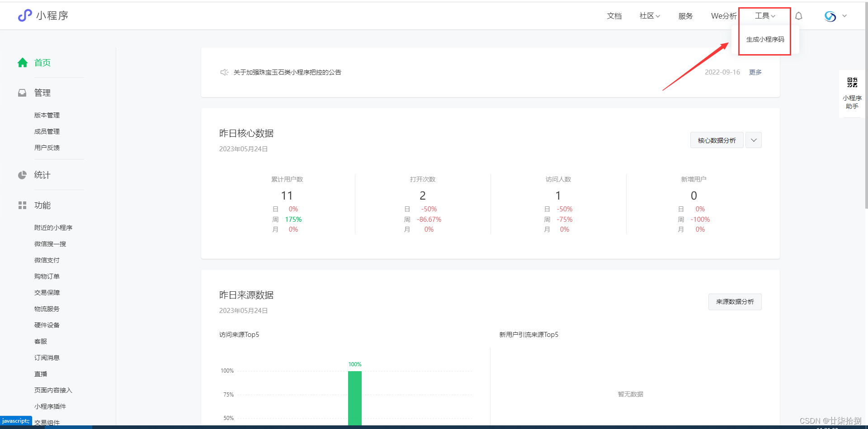This screenshot has height=429, width=868.
Task: Open 微信支付 in the sidebar
Action: tap(47, 260)
